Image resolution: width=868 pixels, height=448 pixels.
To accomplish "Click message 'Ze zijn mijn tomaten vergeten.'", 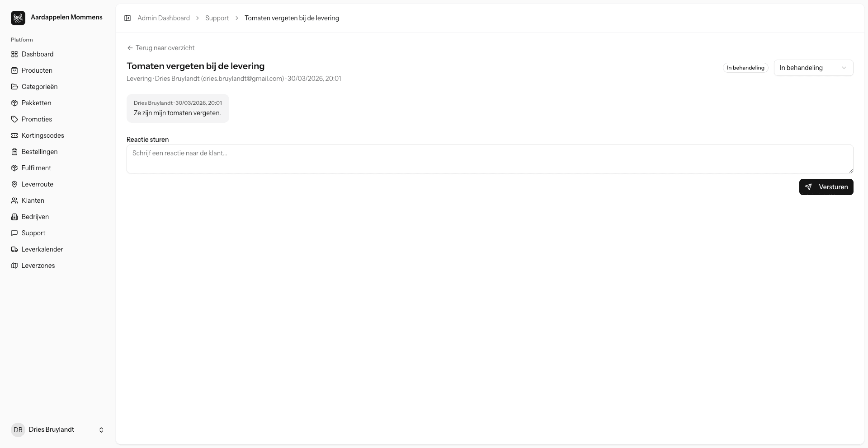I will (177, 113).
